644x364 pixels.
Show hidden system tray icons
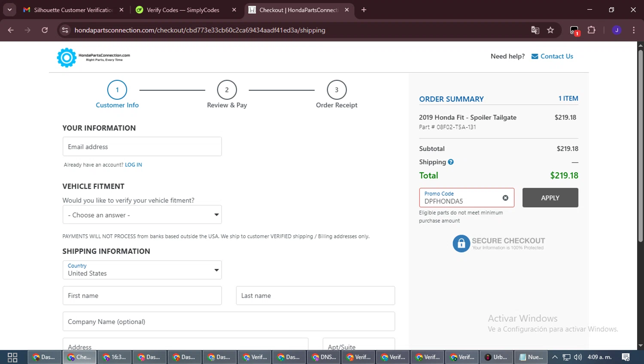555,357
